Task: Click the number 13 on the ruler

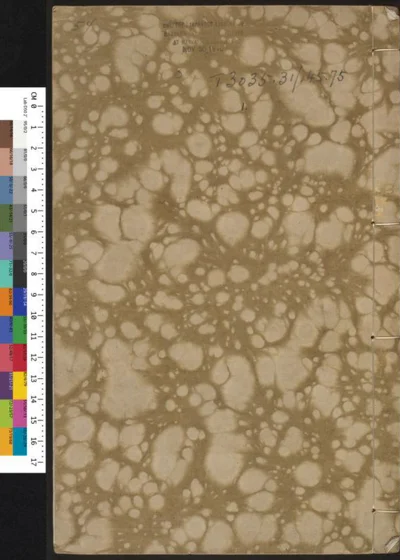Action: click(x=34, y=379)
